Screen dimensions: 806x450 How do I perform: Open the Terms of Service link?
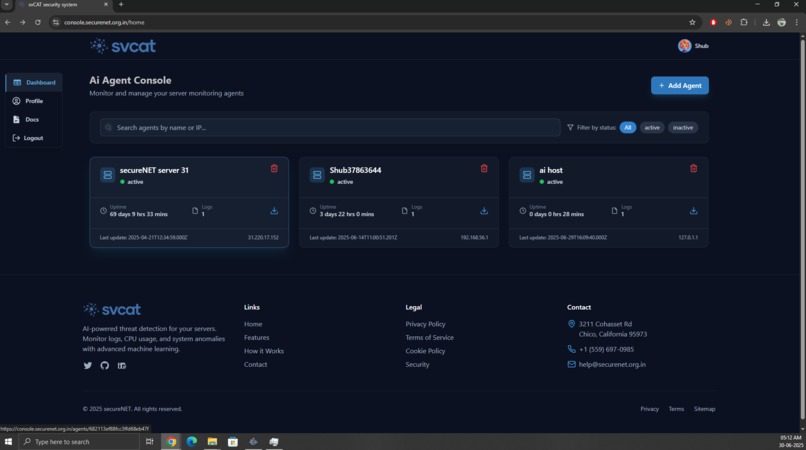(x=429, y=337)
